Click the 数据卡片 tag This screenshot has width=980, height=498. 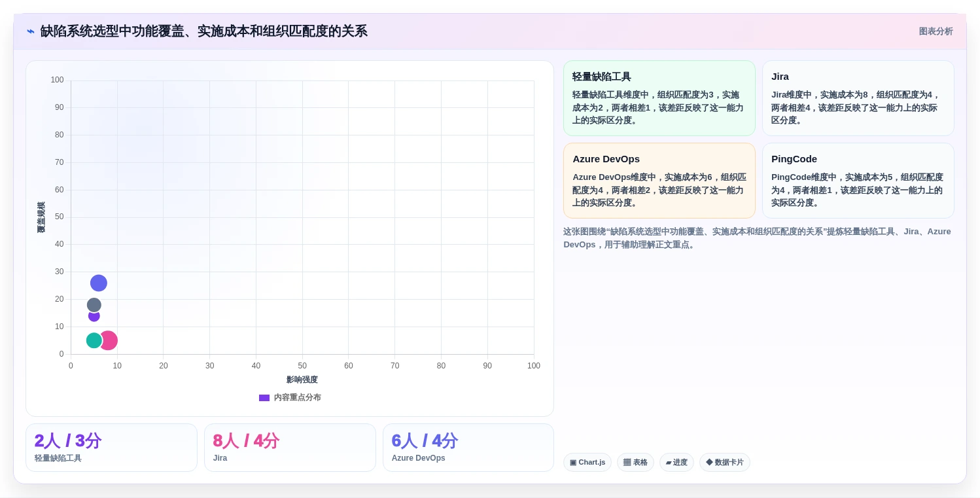pyautogui.click(x=725, y=463)
